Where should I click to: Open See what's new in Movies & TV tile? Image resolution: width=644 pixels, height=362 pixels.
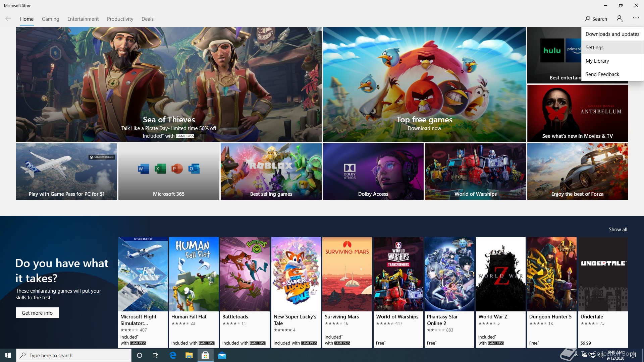click(x=577, y=113)
